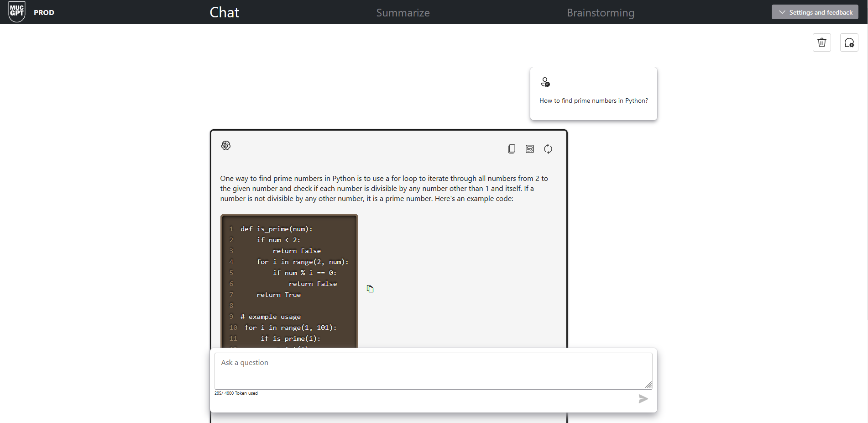Screen dimensions: 868x423
Task: Click the 'How to find prime numbers' message
Action: tap(593, 100)
